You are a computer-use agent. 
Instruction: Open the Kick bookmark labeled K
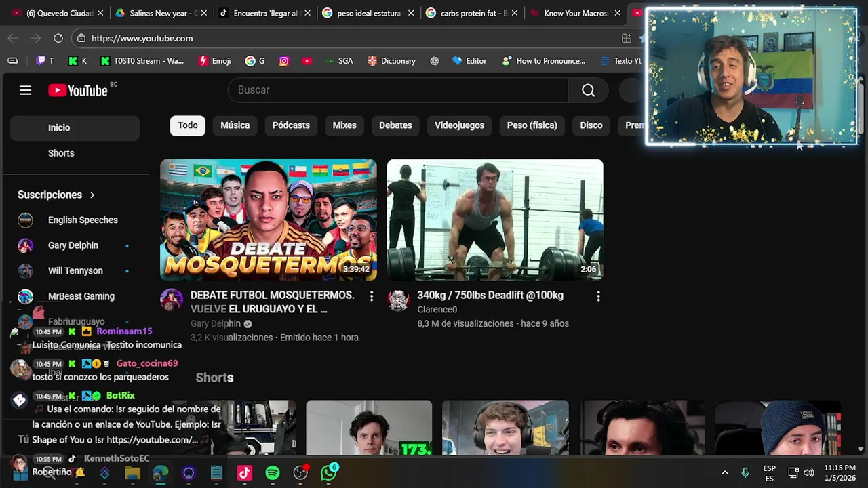(x=77, y=60)
